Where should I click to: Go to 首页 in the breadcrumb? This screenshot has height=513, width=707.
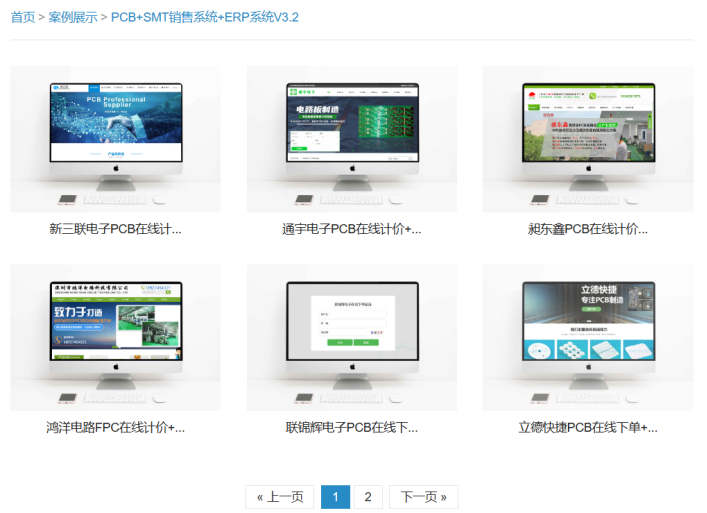pos(22,17)
